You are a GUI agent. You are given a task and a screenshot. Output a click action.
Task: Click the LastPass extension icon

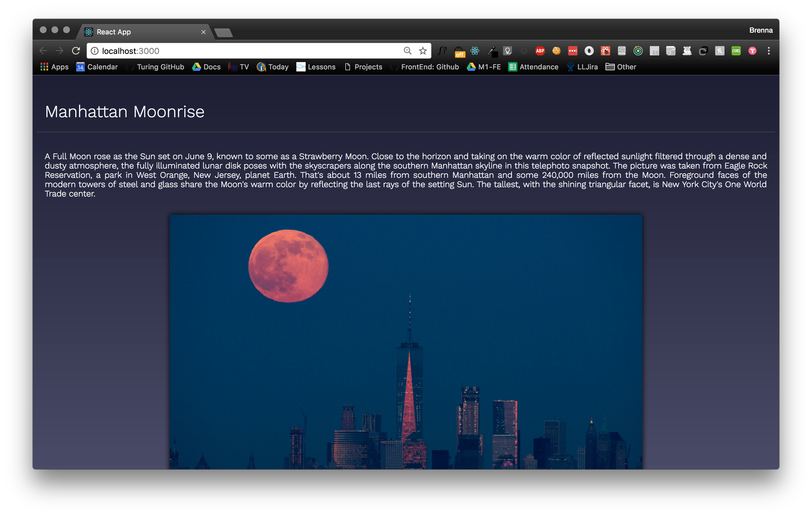click(573, 51)
